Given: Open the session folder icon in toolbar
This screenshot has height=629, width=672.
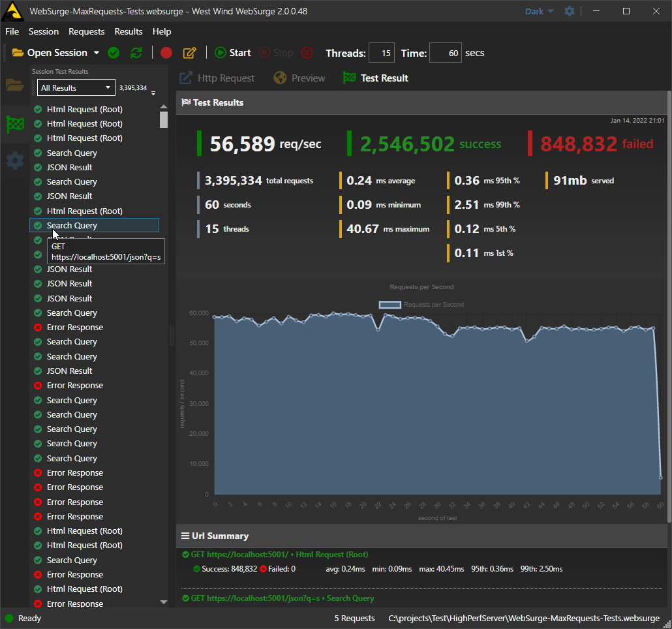Looking at the screenshot, I should pos(18,53).
